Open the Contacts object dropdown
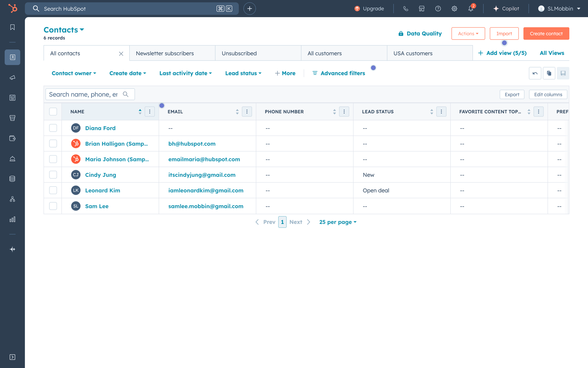Screen dimensions: 588x368 [64, 30]
